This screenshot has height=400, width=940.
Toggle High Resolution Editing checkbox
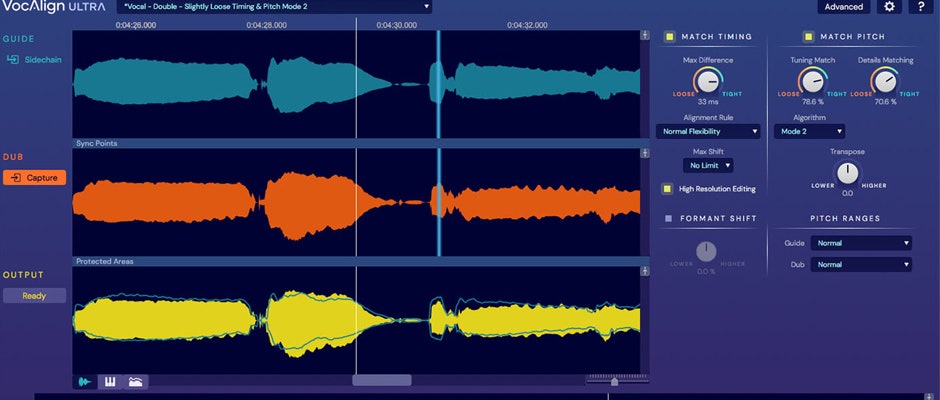[666, 188]
